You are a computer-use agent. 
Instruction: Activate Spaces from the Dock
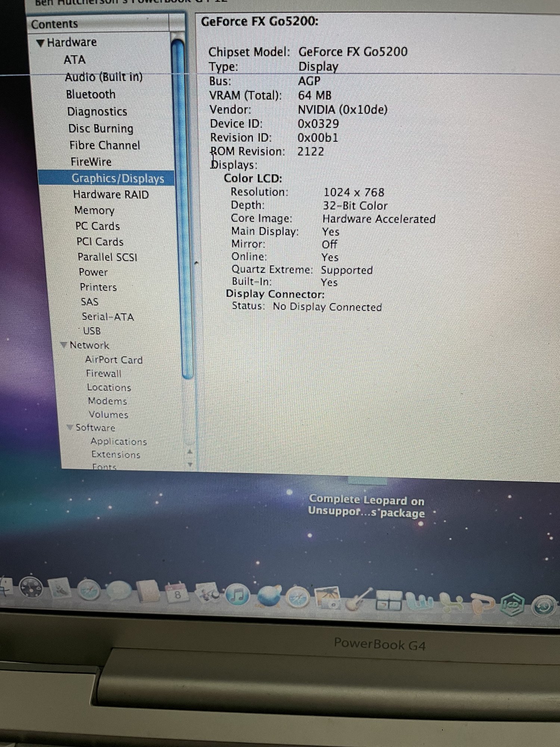389,601
